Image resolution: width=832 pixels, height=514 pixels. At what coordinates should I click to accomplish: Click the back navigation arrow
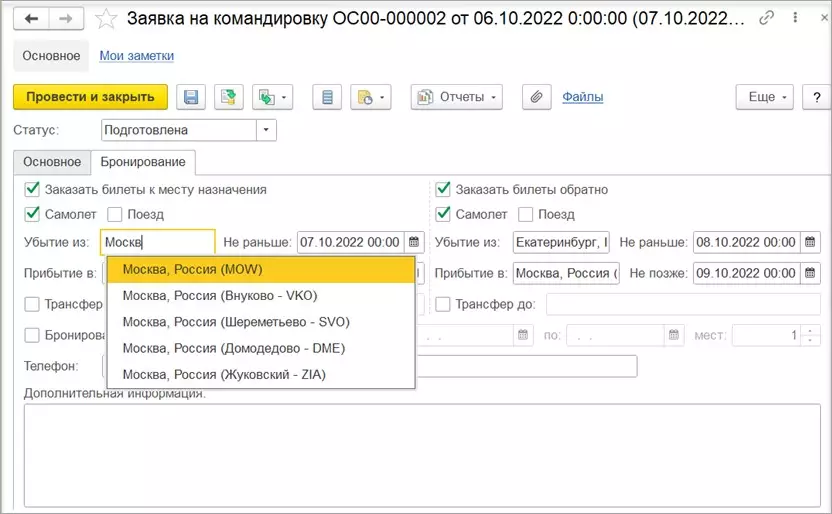pos(31,19)
